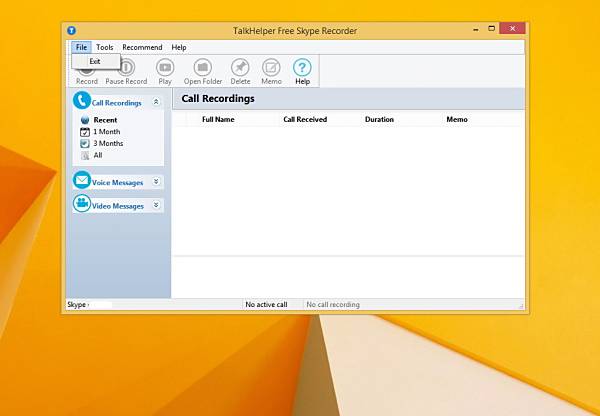
Task: Maximize the TalkHelper window
Action: 491,28
